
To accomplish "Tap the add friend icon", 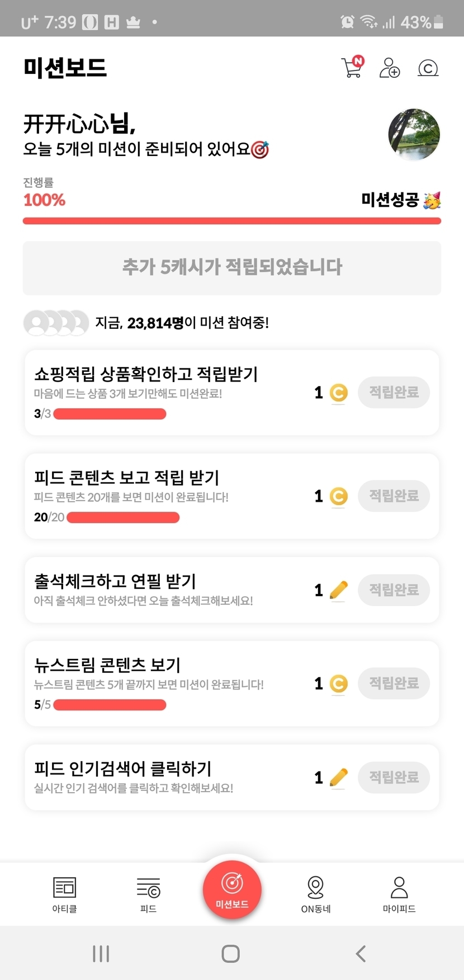I will point(390,68).
